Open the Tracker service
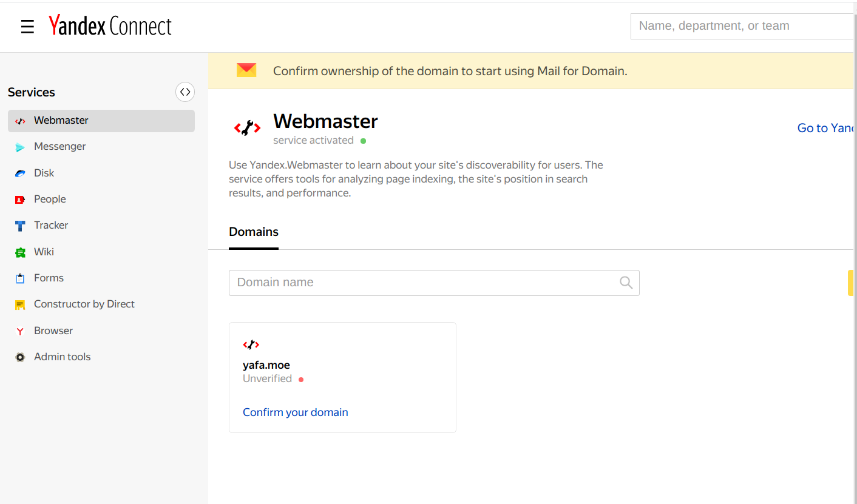The height and width of the screenshot is (504, 857). [x=51, y=225]
